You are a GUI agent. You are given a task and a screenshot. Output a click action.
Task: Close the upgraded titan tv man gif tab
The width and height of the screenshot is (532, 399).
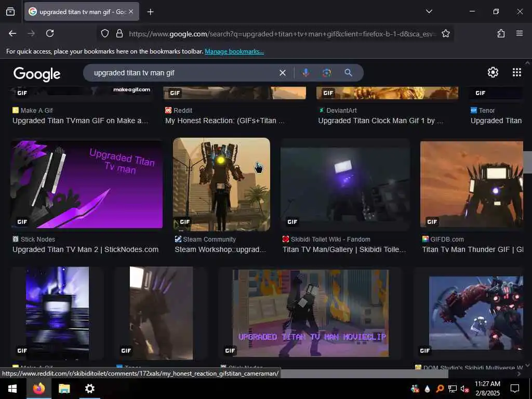131,12
